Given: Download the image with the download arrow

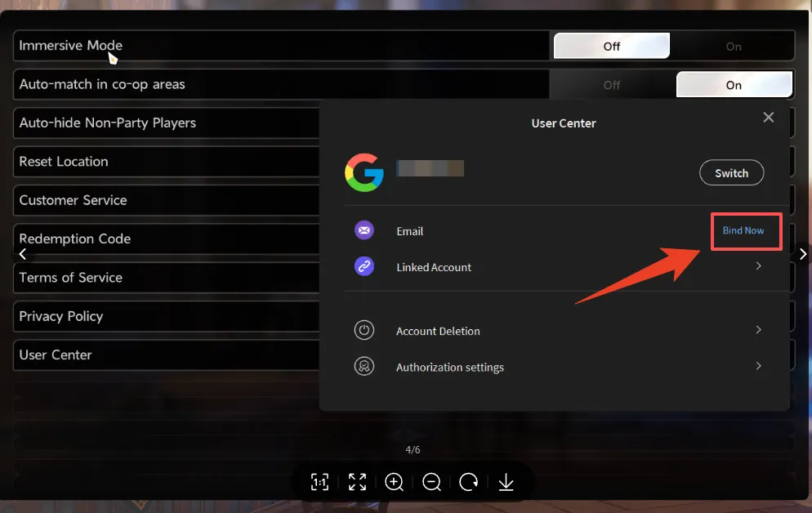Looking at the screenshot, I should pyautogui.click(x=506, y=482).
